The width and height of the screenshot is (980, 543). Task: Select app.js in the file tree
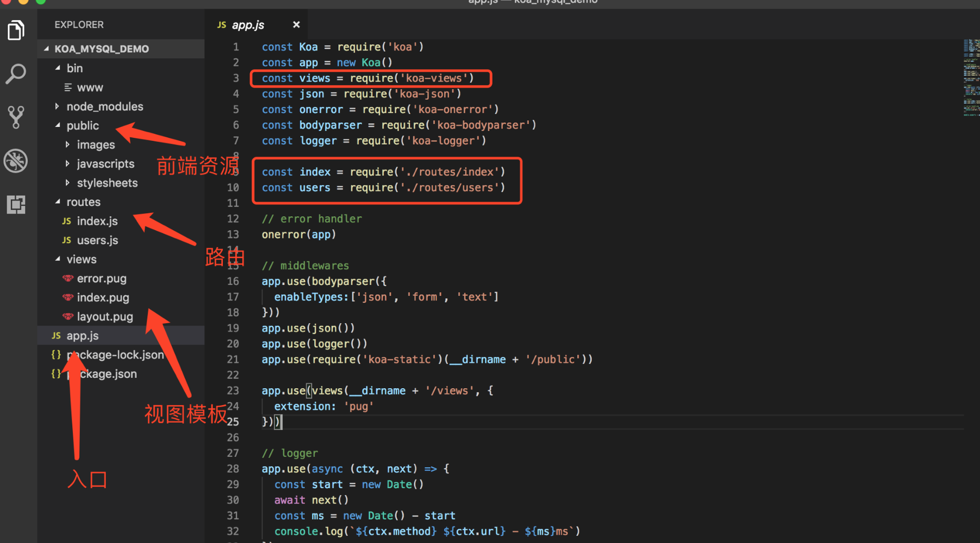pos(121,336)
